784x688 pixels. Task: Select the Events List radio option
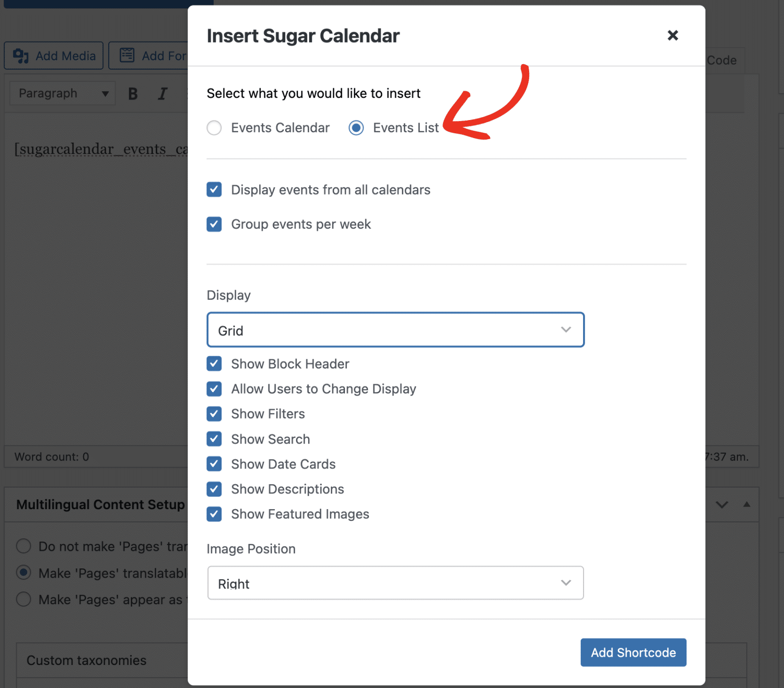click(x=356, y=128)
